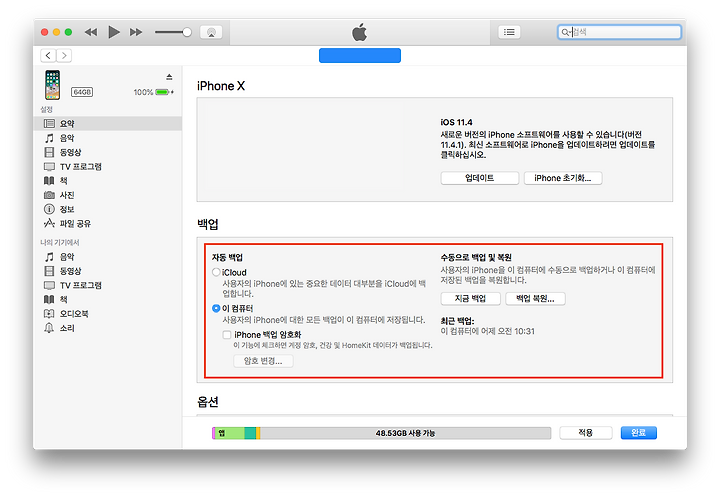The height and width of the screenshot is (497, 720).
Task: Click the fast-forward playback button
Action: [135, 32]
